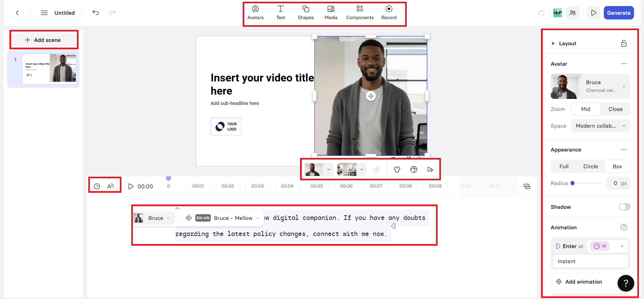
Task: Click the Add sub-headline here text
Action: point(235,103)
